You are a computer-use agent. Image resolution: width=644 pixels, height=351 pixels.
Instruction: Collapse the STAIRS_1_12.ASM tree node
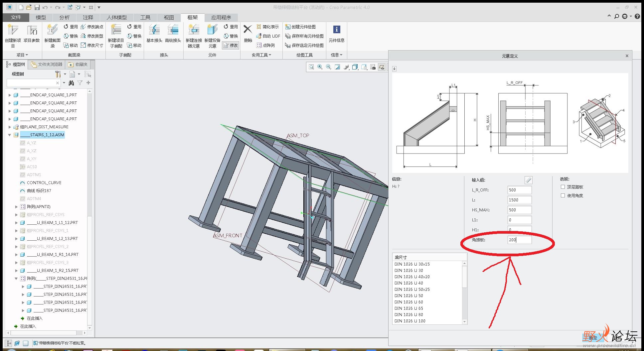pyautogui.click(x=10, y=135)
